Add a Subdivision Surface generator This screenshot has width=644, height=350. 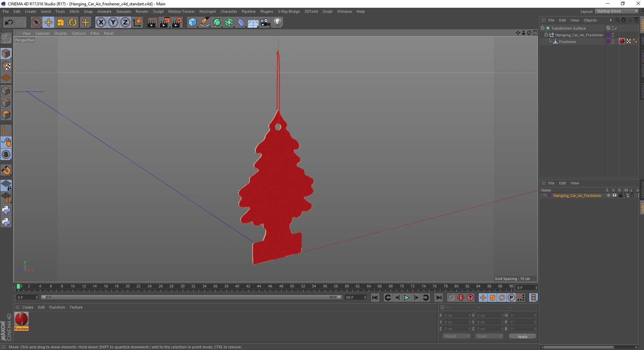(217, 23)
